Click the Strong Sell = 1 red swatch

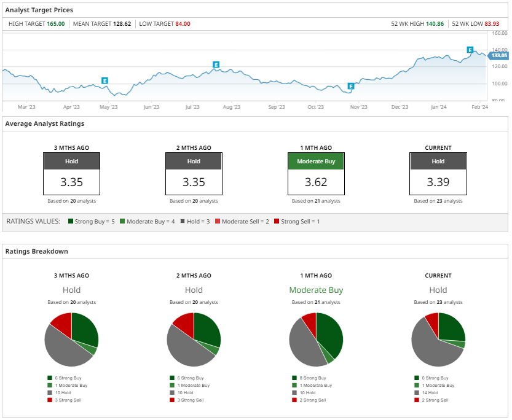click(277, 221)
